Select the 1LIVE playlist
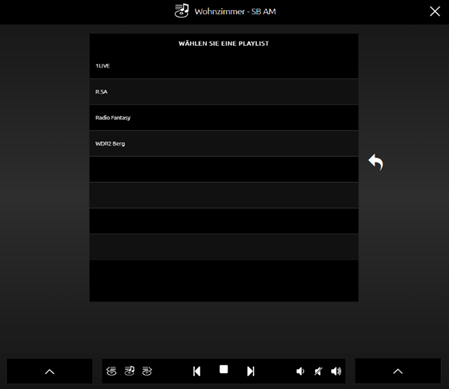This screenshot has width=449, height=389. 224,66
